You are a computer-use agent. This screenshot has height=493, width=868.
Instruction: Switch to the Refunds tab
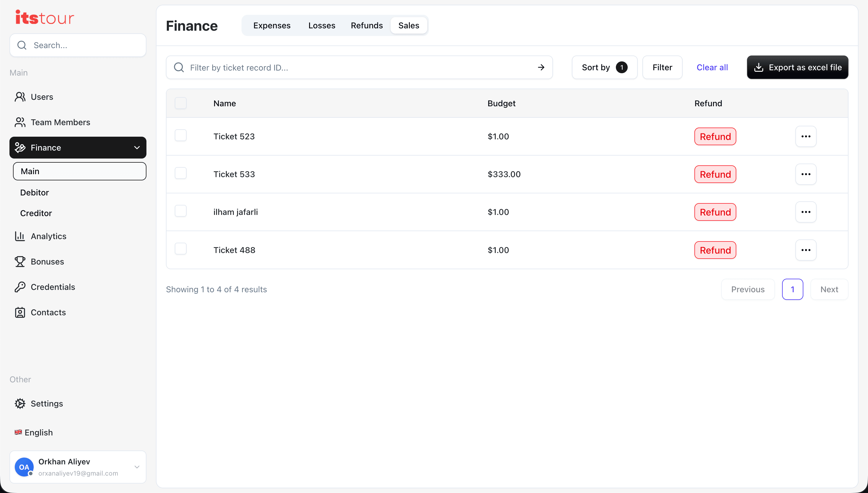367,25
